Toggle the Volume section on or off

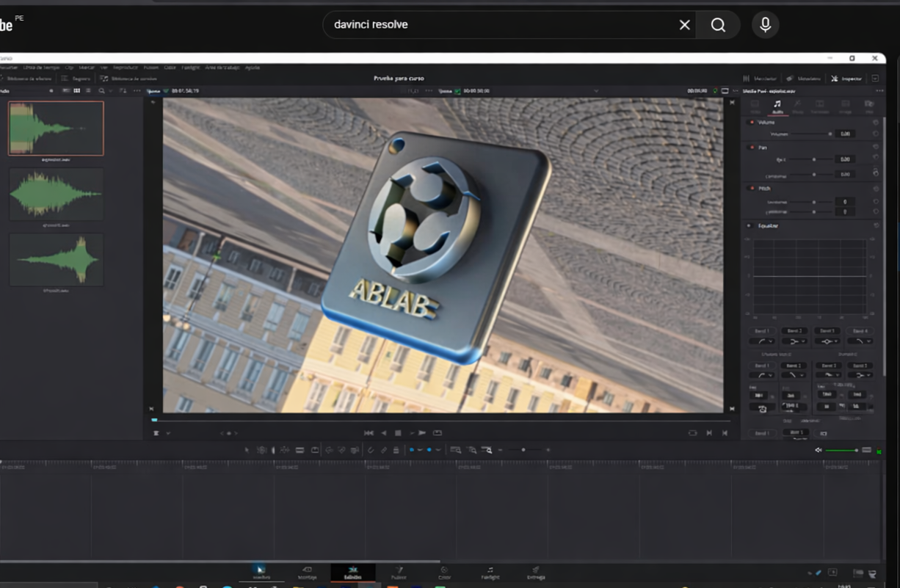click(x=750, y=123)
